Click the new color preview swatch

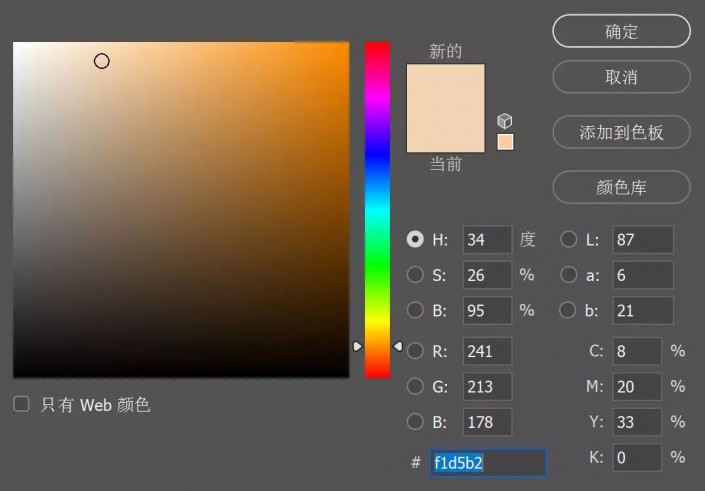[445, 108]
